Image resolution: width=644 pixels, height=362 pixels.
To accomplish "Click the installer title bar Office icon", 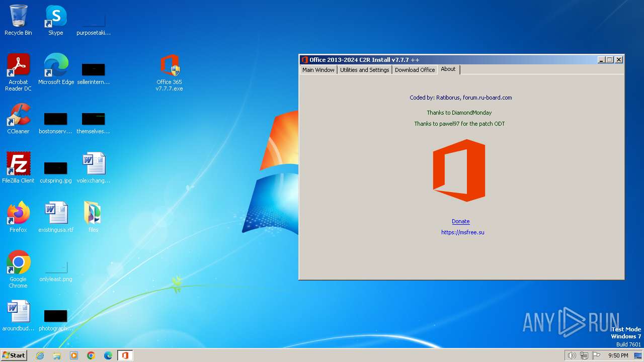I will point(304,60).
